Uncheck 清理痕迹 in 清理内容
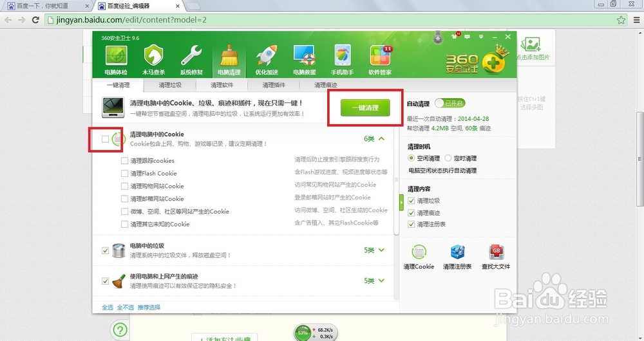 coord(411,212)
